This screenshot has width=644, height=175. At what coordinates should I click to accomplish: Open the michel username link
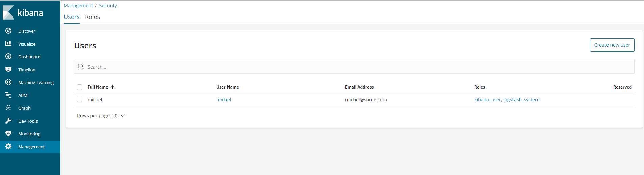[223, 100]
